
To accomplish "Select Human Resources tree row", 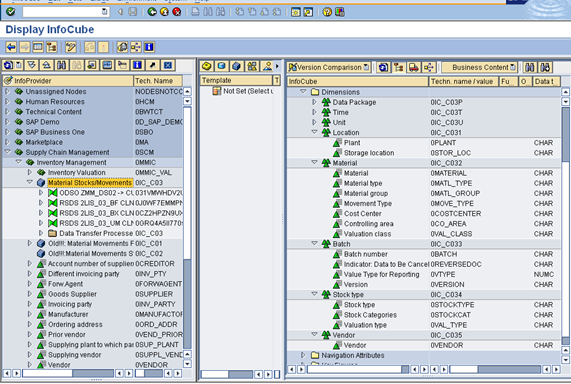I will [92, 102].
